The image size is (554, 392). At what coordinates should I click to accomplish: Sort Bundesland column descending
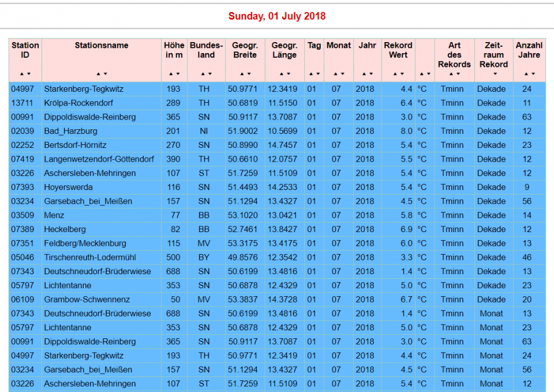tap(209, 74)
